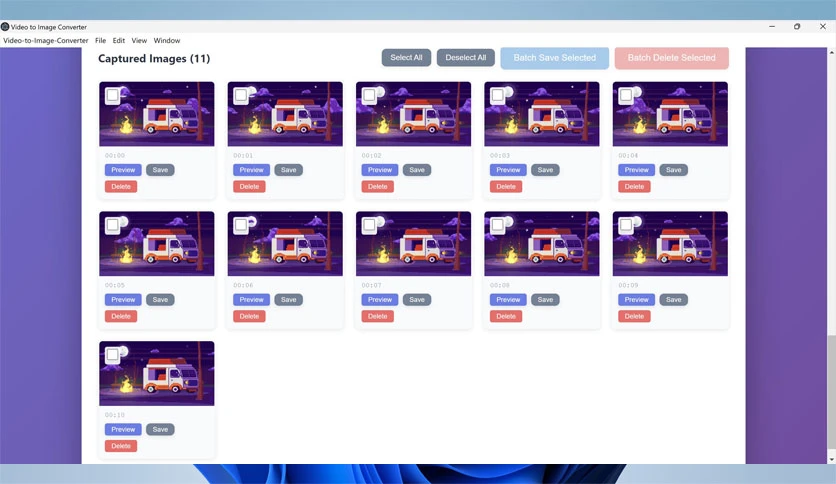Delete the 00:08 captured image
The width and height of the screenshot is (836, 484).
[506, 316]
